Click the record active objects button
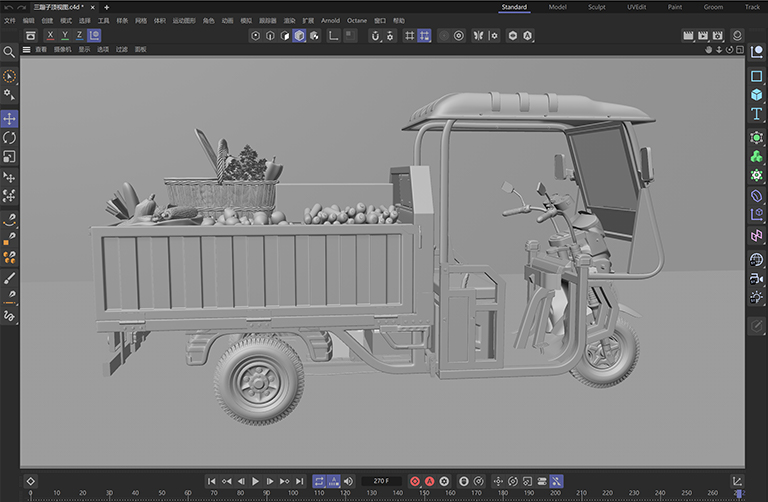Screen dimensions: 768x502 [x=415, y=481]
